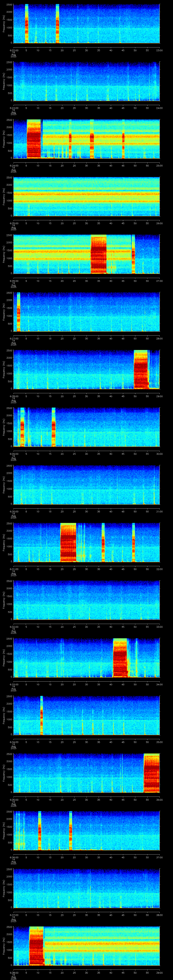
Task: Click the 29:00 end time label
Action: point(159,396)
